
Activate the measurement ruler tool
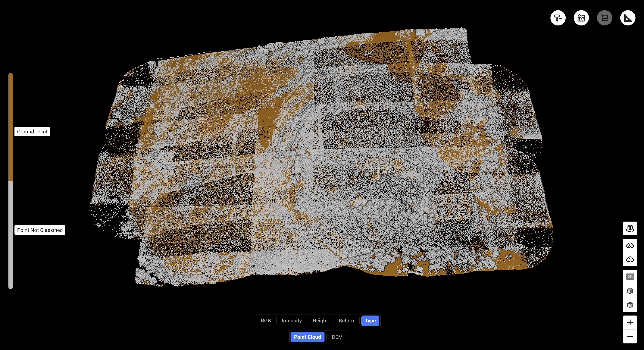[x=628, y=18]
